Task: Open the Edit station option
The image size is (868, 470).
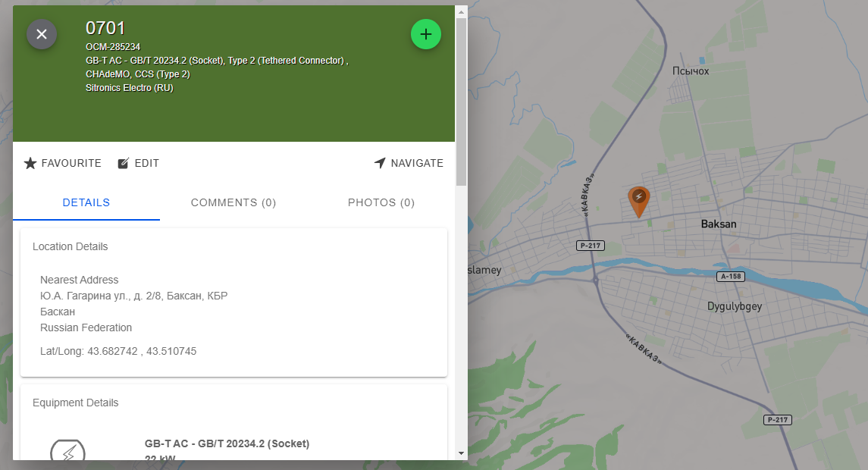Action: click(x=138, y=163)
